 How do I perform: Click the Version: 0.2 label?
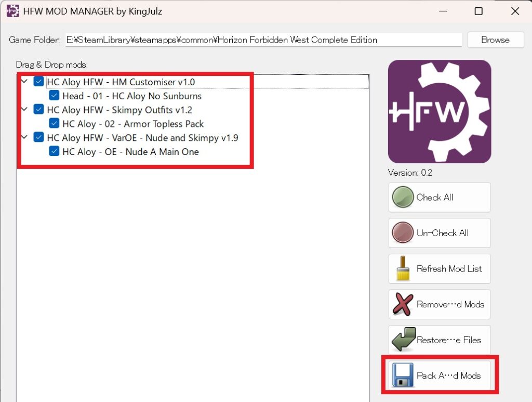click(410, 173)
